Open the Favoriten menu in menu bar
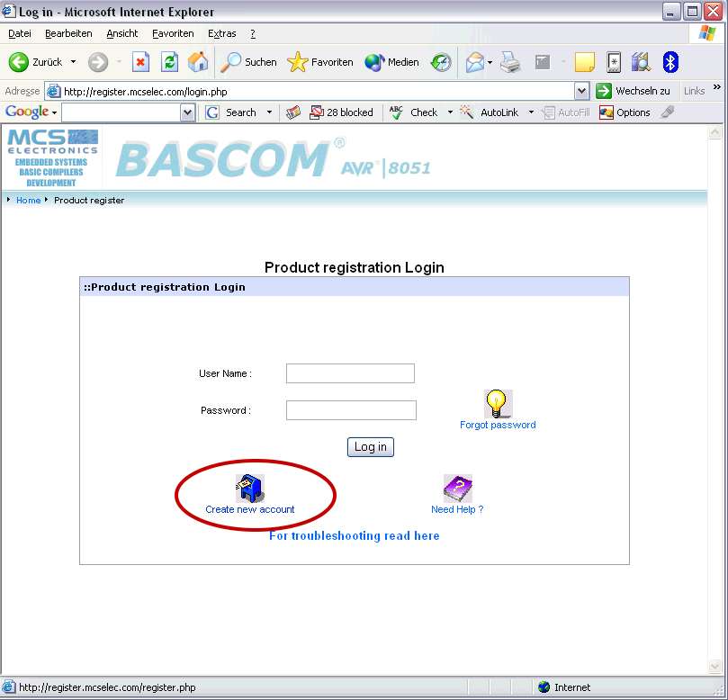Image resolution: width=728 pixels, height=700 pixels. tap(173, 33)
